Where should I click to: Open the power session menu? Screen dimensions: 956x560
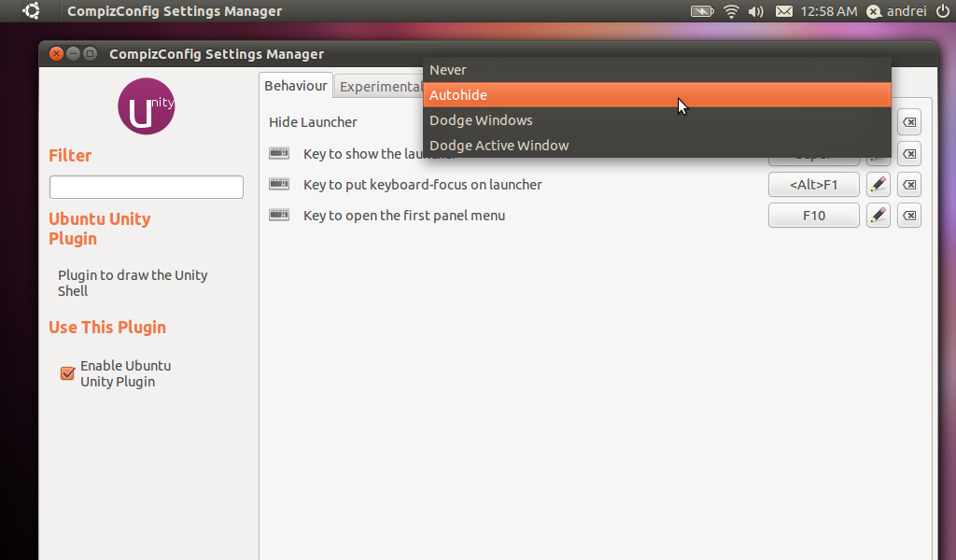pos(942,11)
